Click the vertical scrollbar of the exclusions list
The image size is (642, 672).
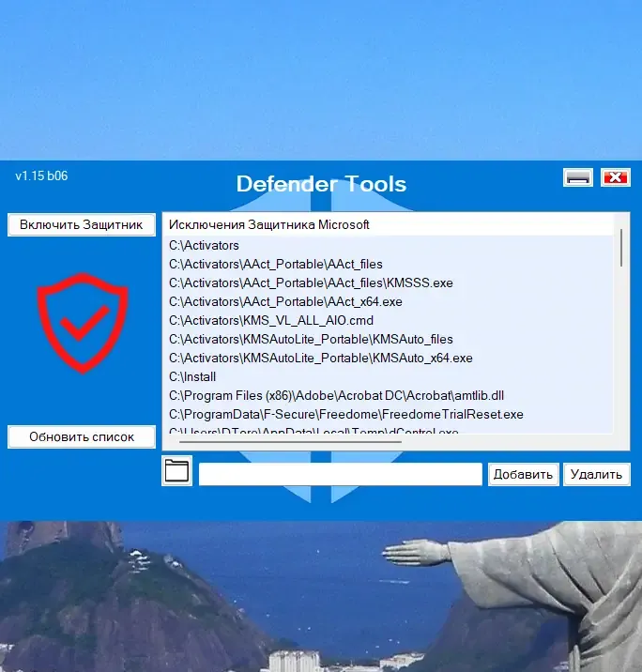(x=621, y=248)
